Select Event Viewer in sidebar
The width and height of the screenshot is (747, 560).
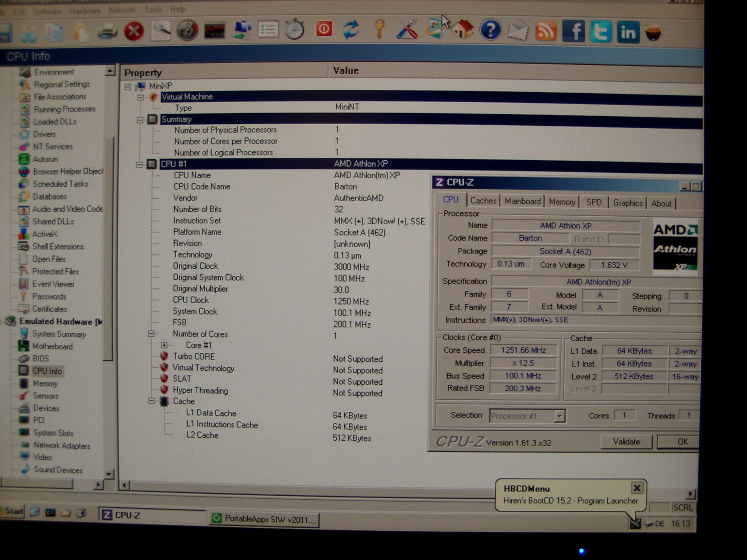[x=53, y=284]
